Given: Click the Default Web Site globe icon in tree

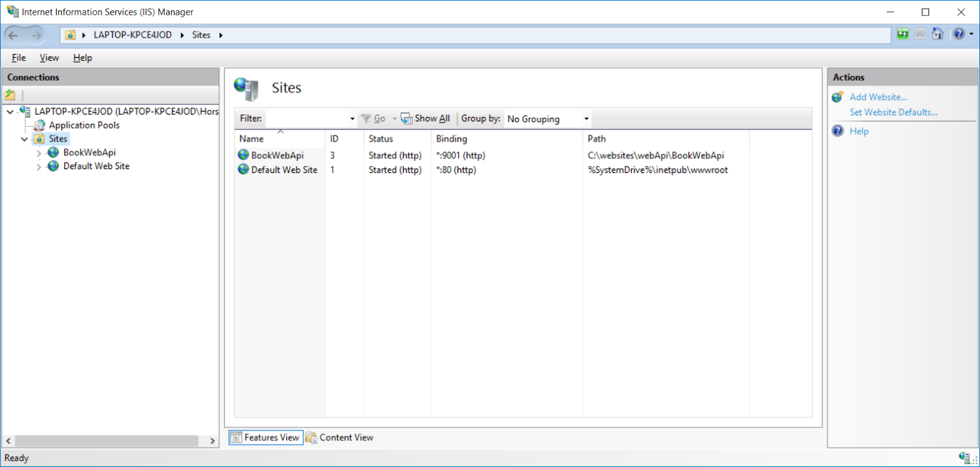Looking at the screenshot, I should (54, 166).
